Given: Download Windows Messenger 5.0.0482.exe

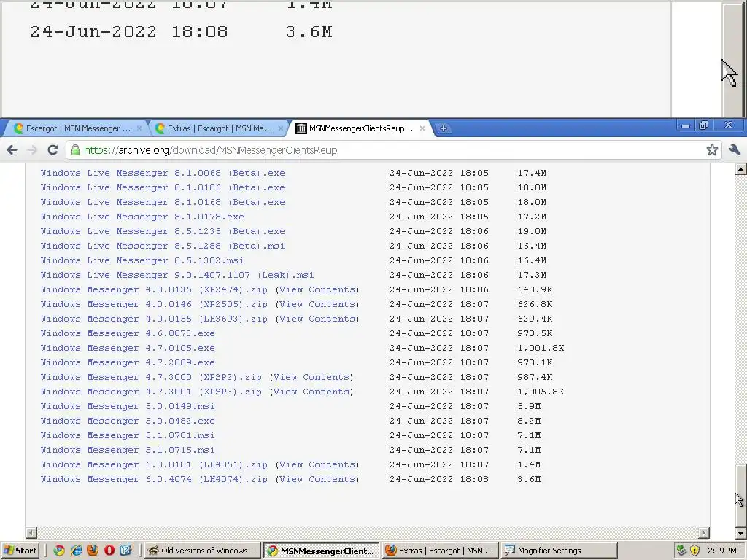Looking at the screenshot, I should [x=128, y=421].
